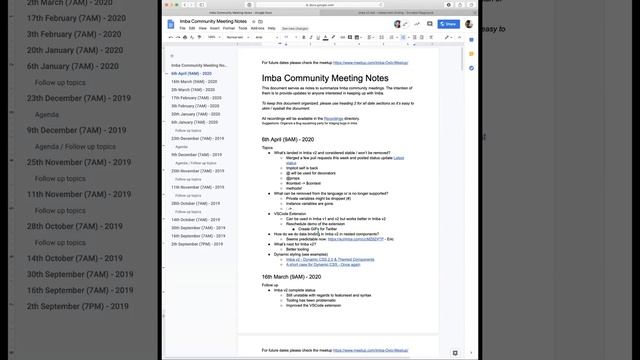Open the Insert menu
Image resolution: width=640 pixels, height=360 pixels.
[215, 29]
